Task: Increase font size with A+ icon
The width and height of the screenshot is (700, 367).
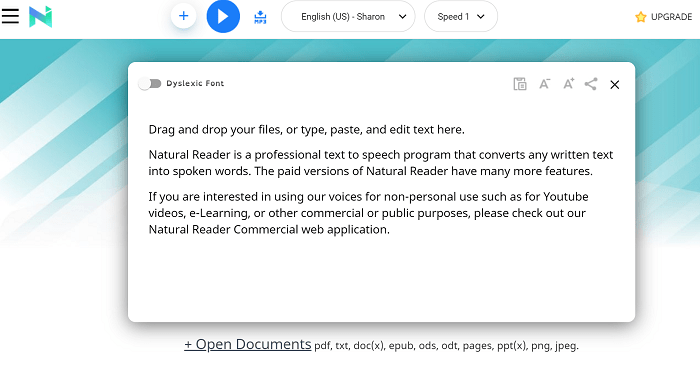Action: pos(568,83)
